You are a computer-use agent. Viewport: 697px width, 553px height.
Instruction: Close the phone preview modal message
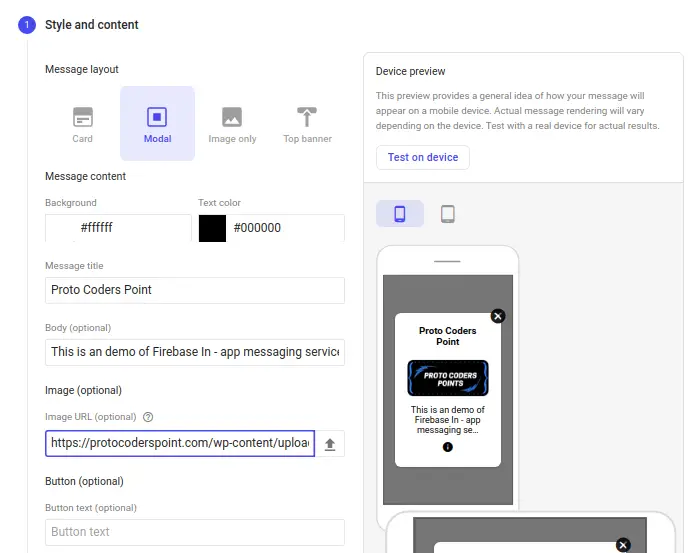[498, 316]
